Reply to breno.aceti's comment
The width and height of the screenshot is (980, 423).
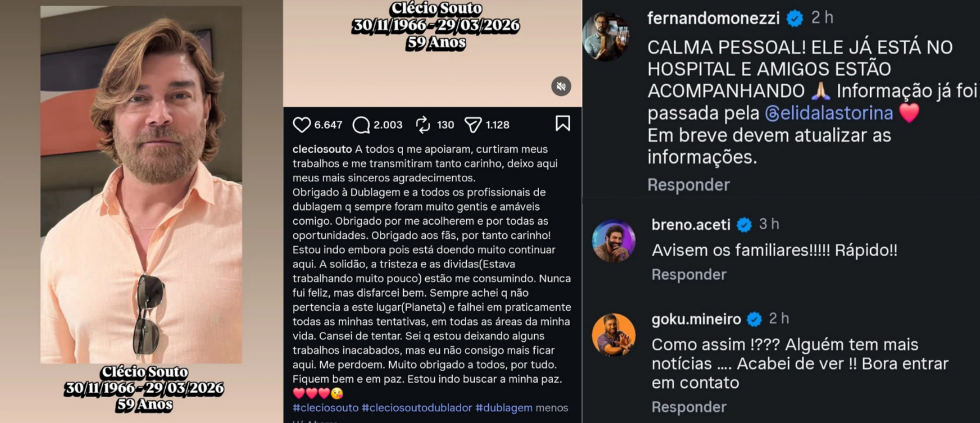coord(689,274)
